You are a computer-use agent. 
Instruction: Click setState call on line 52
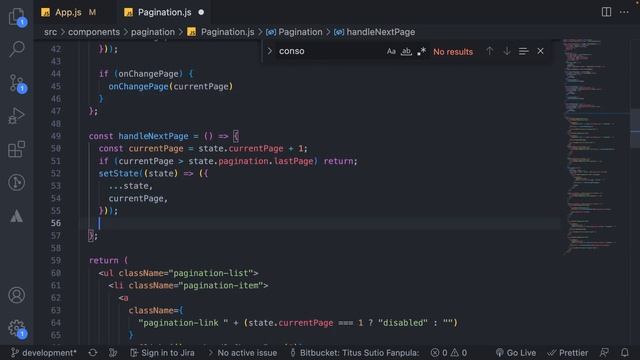[118, 173]
